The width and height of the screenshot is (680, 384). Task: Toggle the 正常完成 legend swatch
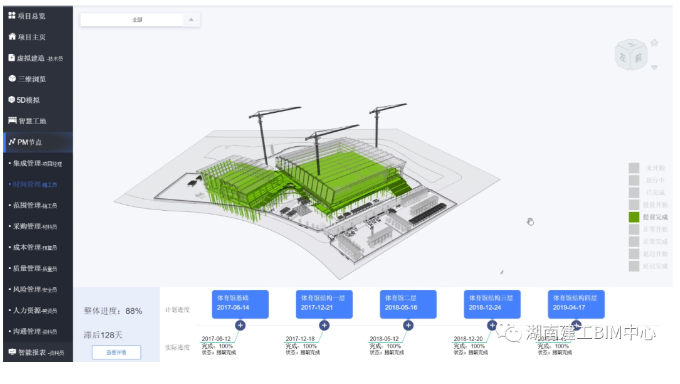(x=634, y=241)
